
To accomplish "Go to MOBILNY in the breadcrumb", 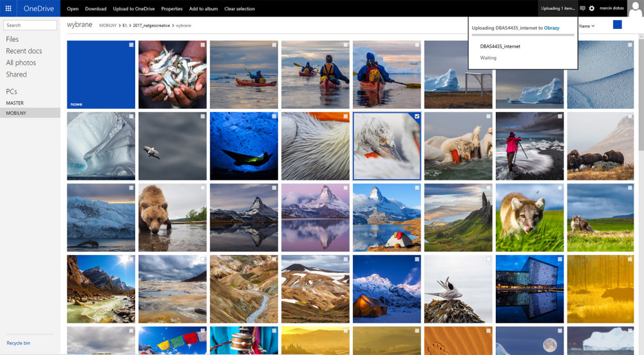I will [x=108, y=26].
